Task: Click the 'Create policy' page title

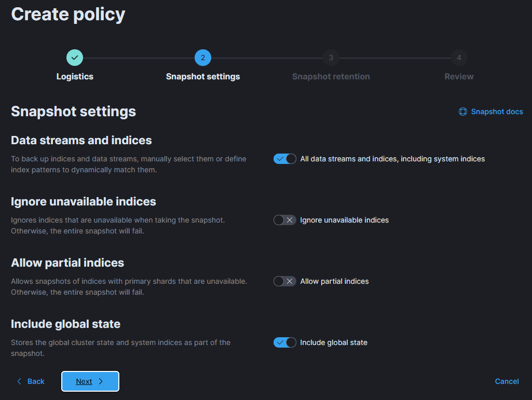Action: coord(68,15)
